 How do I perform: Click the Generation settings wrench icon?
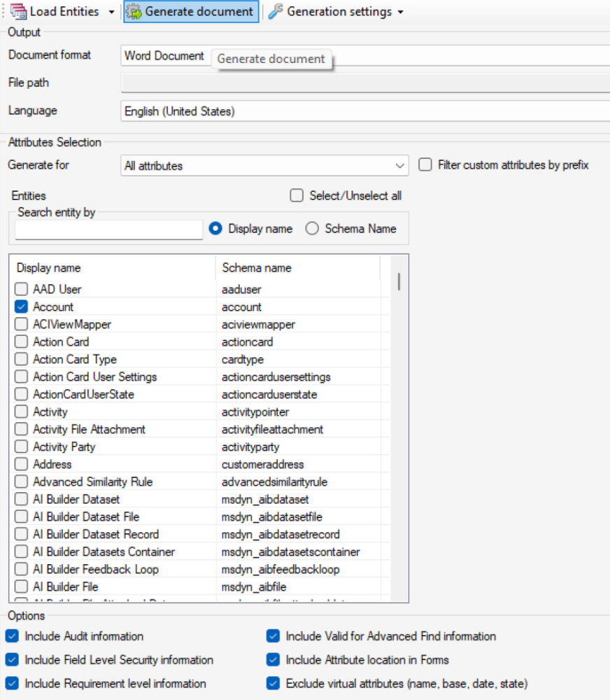click(x=276, y=11)
